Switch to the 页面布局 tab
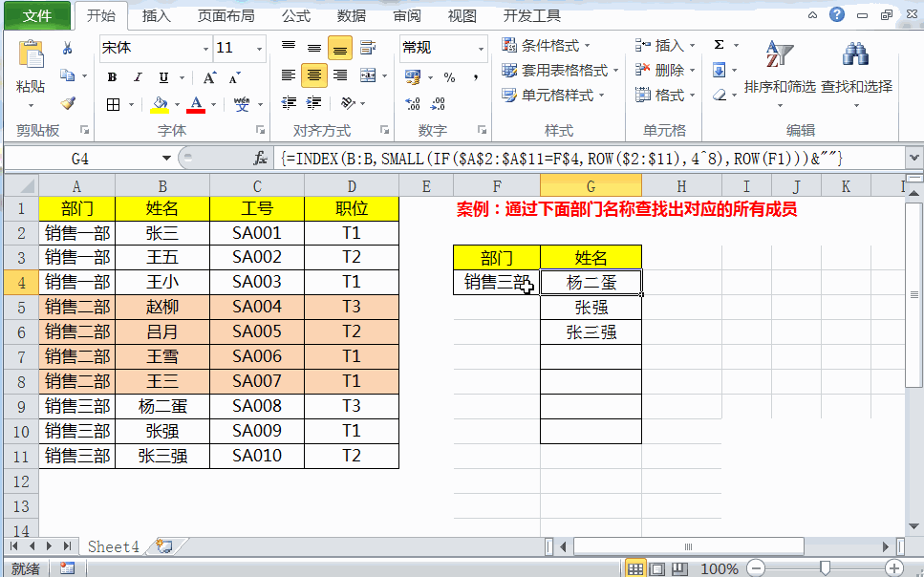Screen dimensions: 924x577 click(x=226, y=16)
